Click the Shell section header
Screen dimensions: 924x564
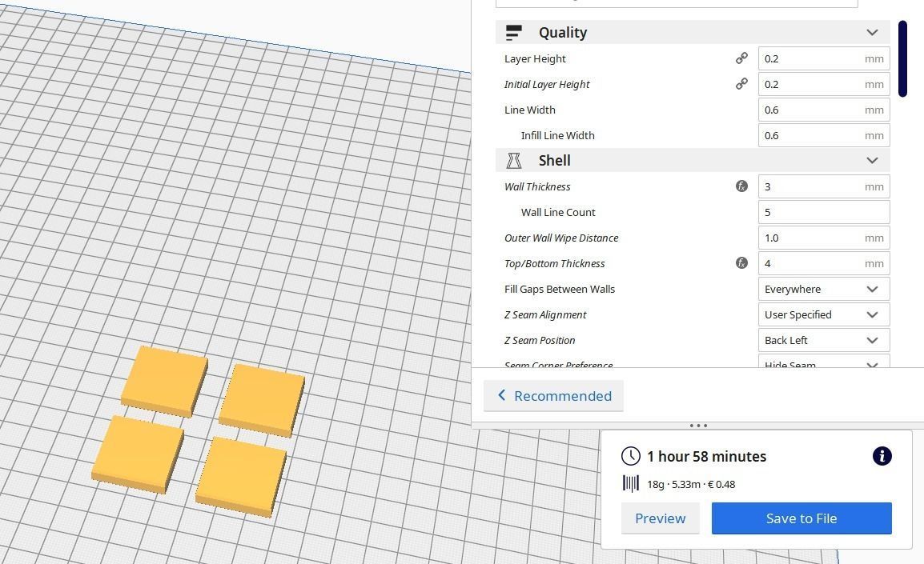[693, 160]
